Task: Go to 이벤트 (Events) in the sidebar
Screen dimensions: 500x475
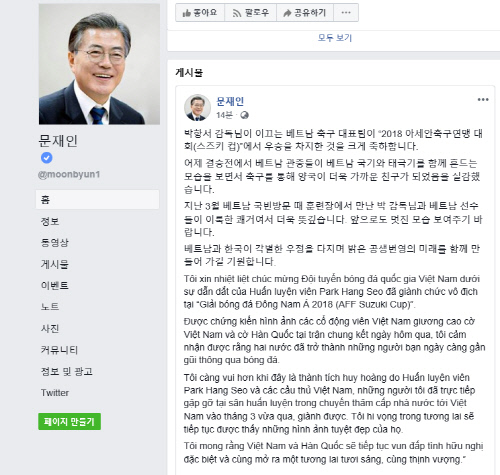Action: (x=55, y=285)
